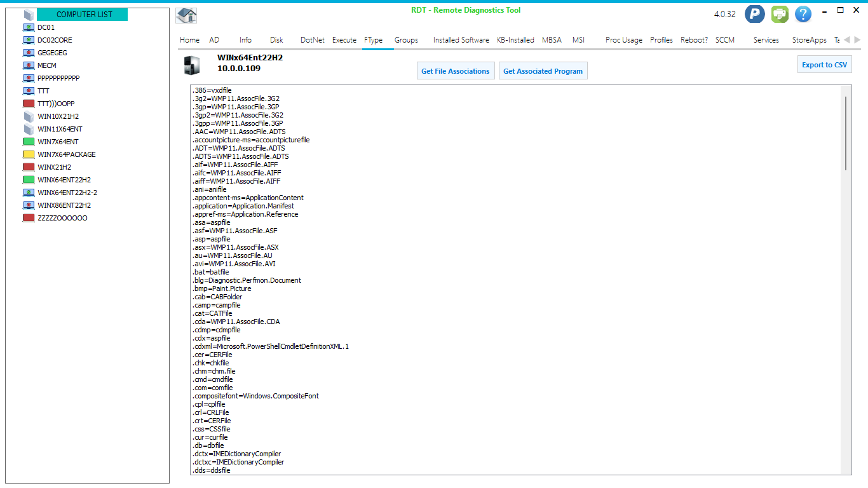The image size is (868, 488).
Task: Click the red icon beside ZZZZZOOOOOO
Action: 29,218
